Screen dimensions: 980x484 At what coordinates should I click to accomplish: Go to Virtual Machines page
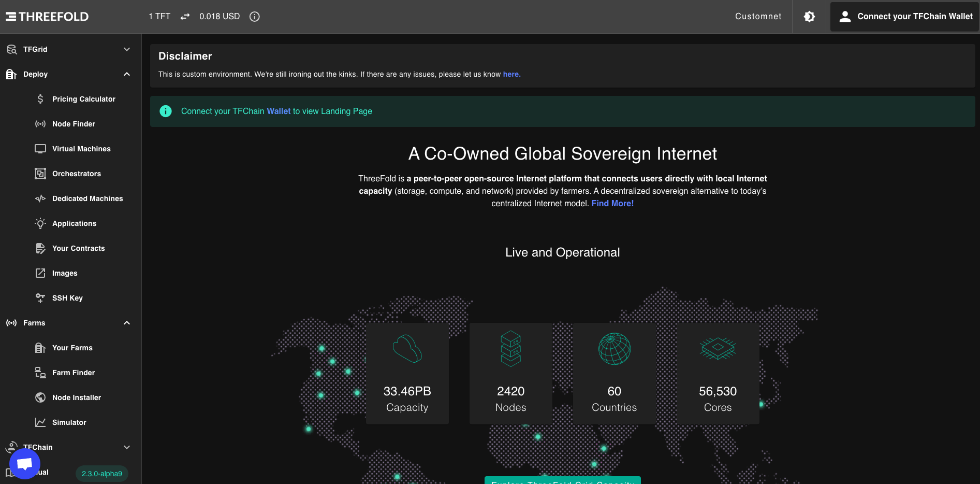pyautogui.click(x=81, y=149)
